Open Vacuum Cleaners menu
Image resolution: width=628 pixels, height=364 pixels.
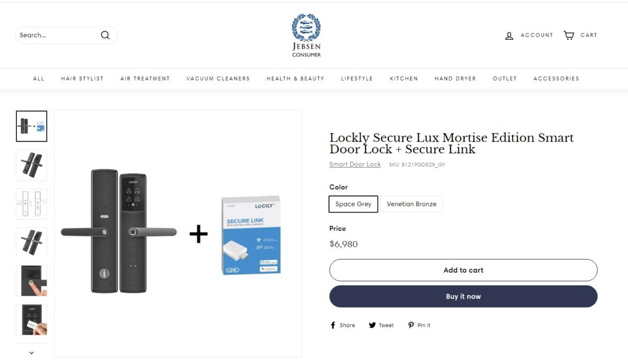point(218,78)
